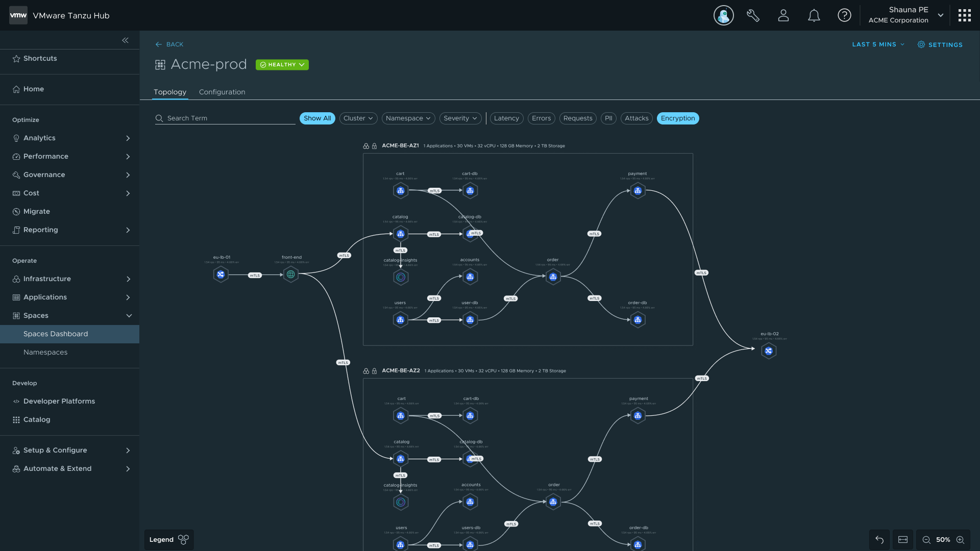The width and height of the screenshot is (980, 551).
Task: Toggle the Latency overlay filter
Action: (506, 118)
